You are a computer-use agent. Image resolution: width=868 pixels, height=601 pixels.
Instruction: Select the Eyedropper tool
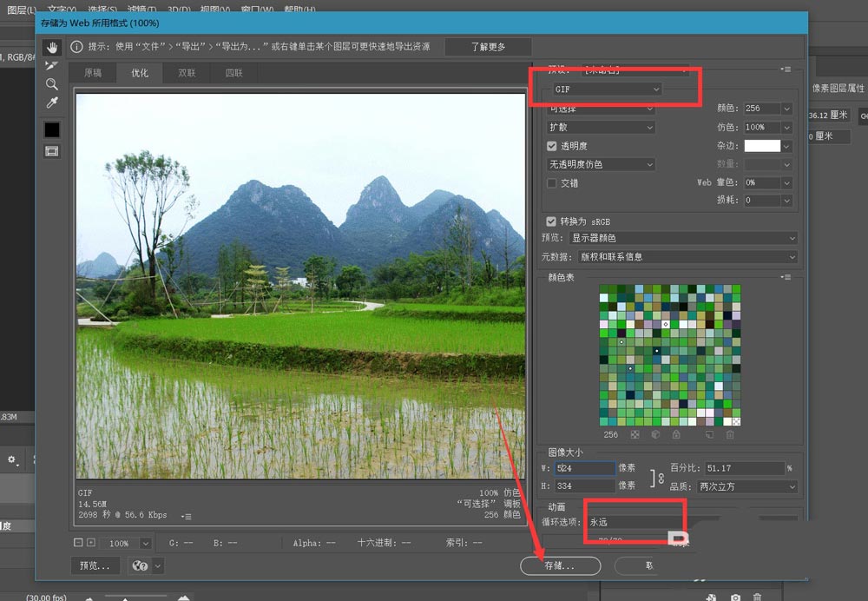pos(52,102)
